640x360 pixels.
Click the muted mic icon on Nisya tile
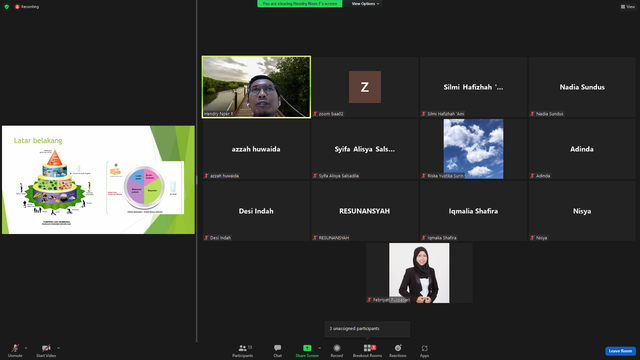[532, 238]
